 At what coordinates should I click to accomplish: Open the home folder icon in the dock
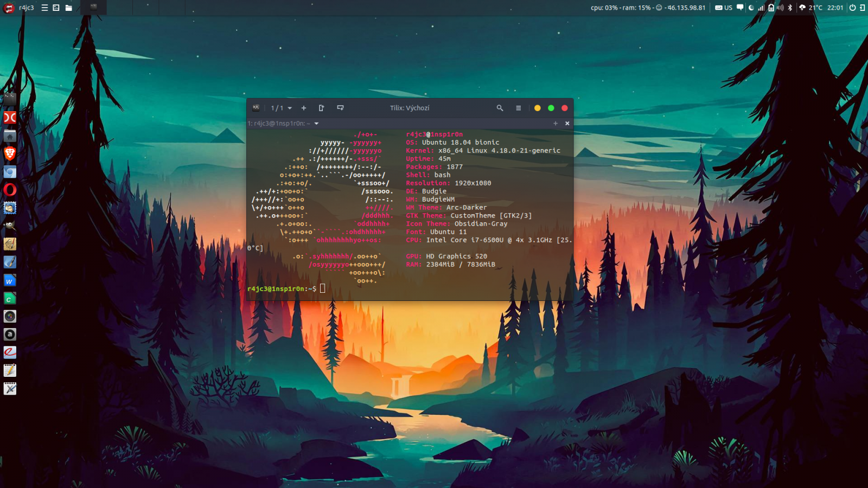pyautogui.click(x=10, y=136)
